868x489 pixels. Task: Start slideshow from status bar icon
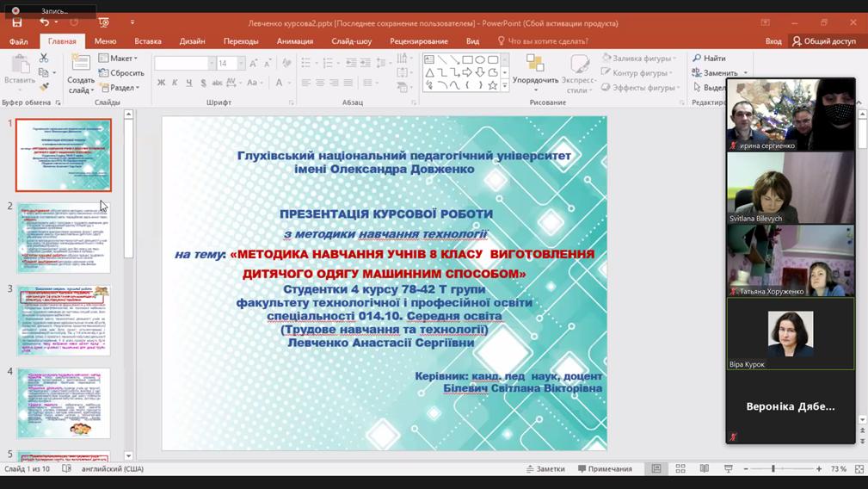[729, 469]
